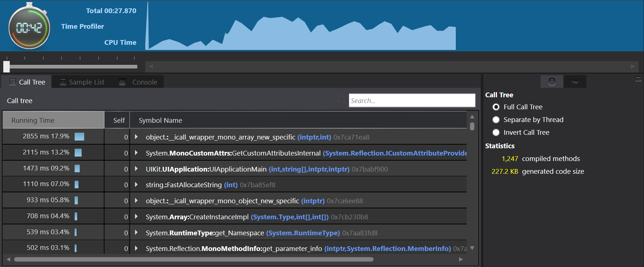Select Separate by Thread radio option

point(496,120)
